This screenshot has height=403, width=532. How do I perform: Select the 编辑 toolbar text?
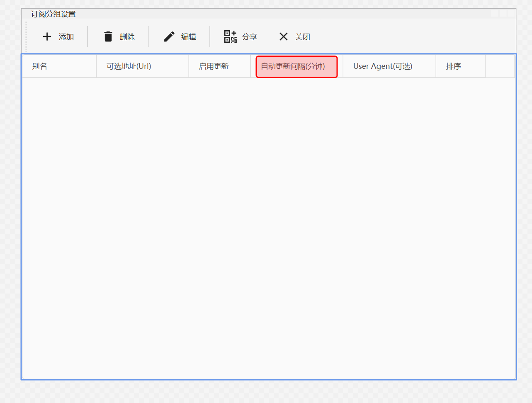[189, 37]
